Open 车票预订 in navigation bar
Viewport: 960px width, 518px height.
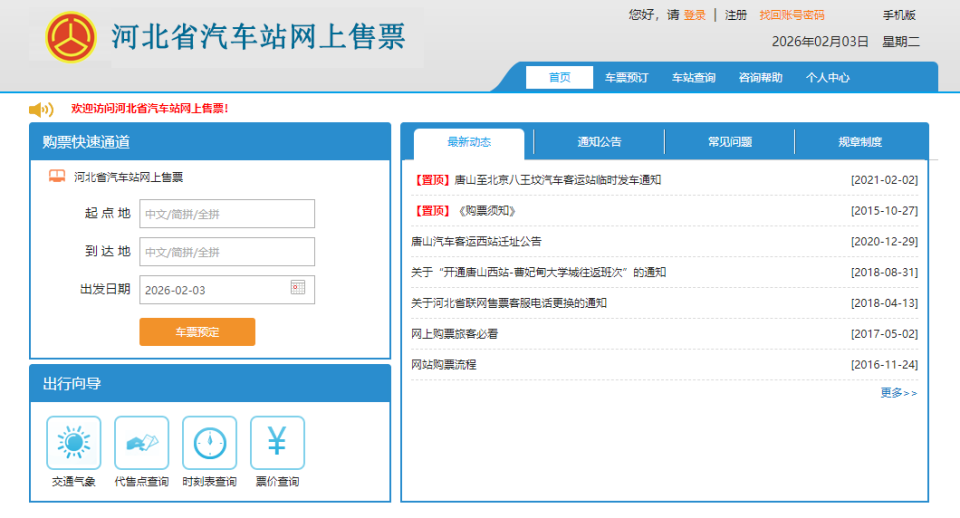point(626,78)
